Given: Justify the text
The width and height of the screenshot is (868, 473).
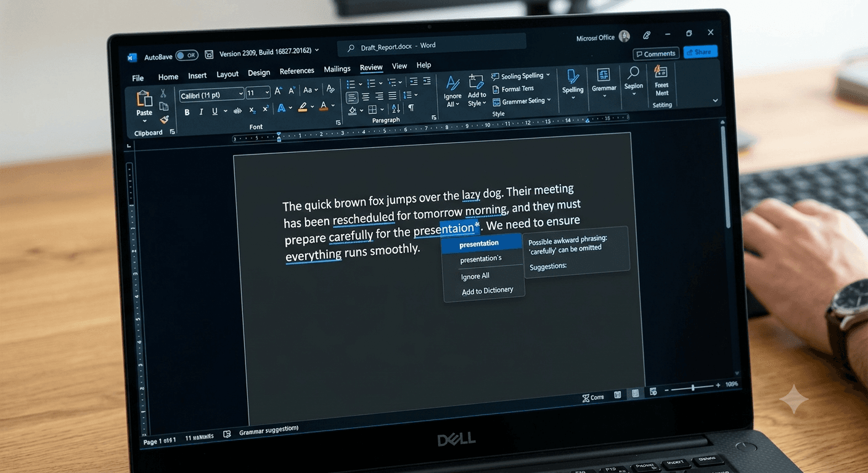Looking at the screenshot, I should pyautogui.click(x=392, y=95).
